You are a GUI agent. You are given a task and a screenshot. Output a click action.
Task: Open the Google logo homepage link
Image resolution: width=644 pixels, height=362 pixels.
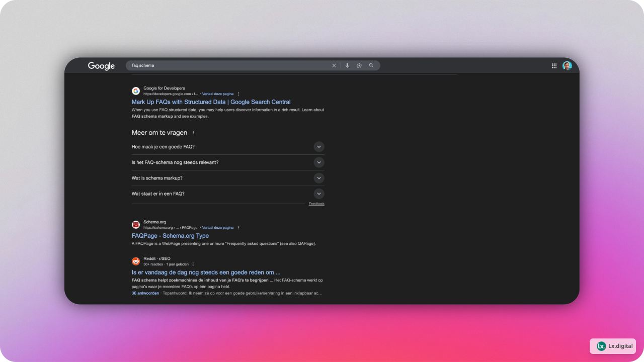(101, 66)
